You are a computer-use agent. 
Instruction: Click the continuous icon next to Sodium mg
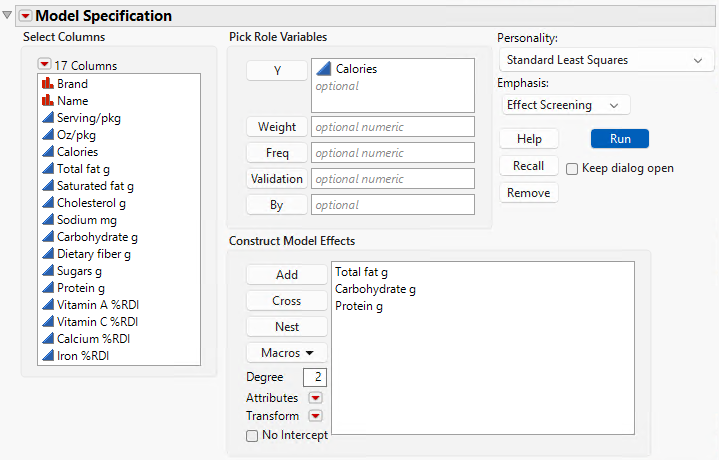(x=47, y=220)
